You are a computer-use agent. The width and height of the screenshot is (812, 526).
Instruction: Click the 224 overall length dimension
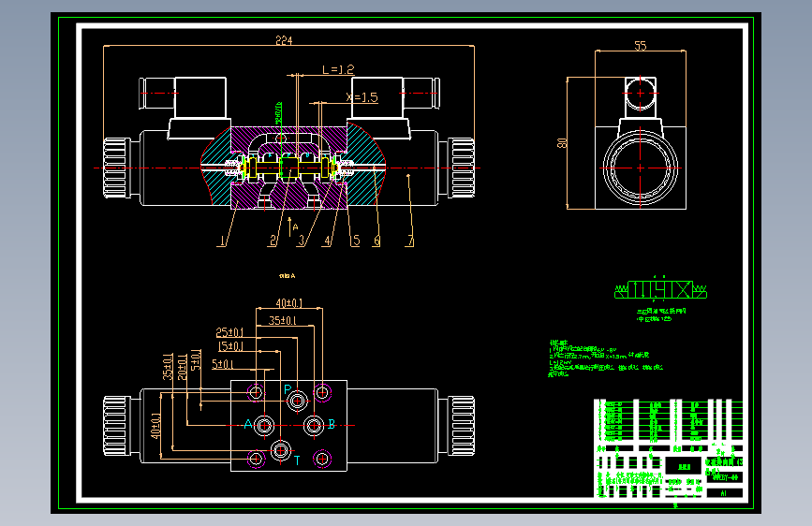(x=284, y=40)
